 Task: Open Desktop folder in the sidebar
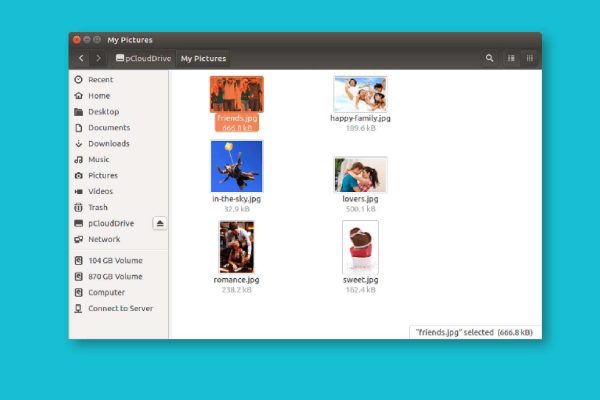(119, 112)
